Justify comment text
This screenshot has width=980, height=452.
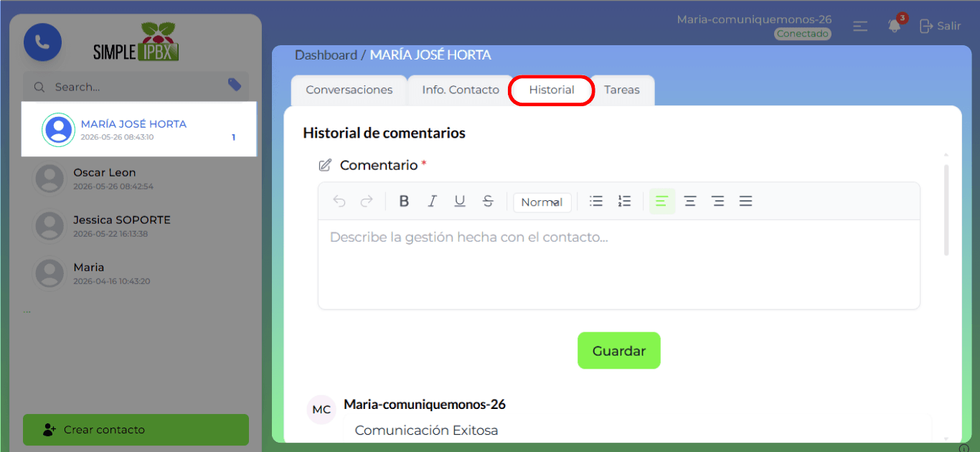(745, 202)
